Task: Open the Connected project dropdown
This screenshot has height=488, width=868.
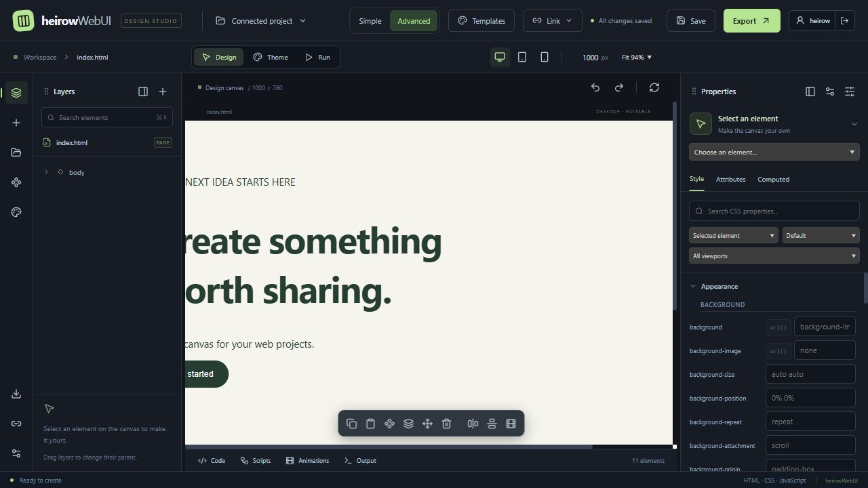Action: coord(261,21)
